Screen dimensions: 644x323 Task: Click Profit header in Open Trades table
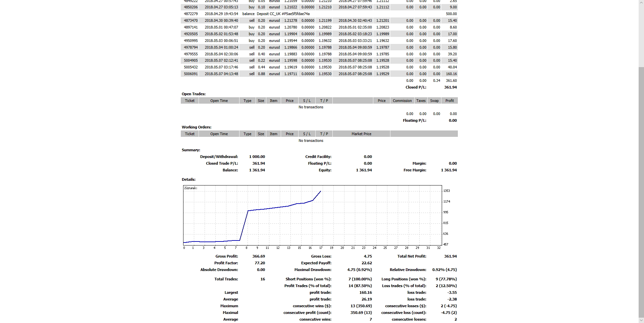tap(449, 101)
